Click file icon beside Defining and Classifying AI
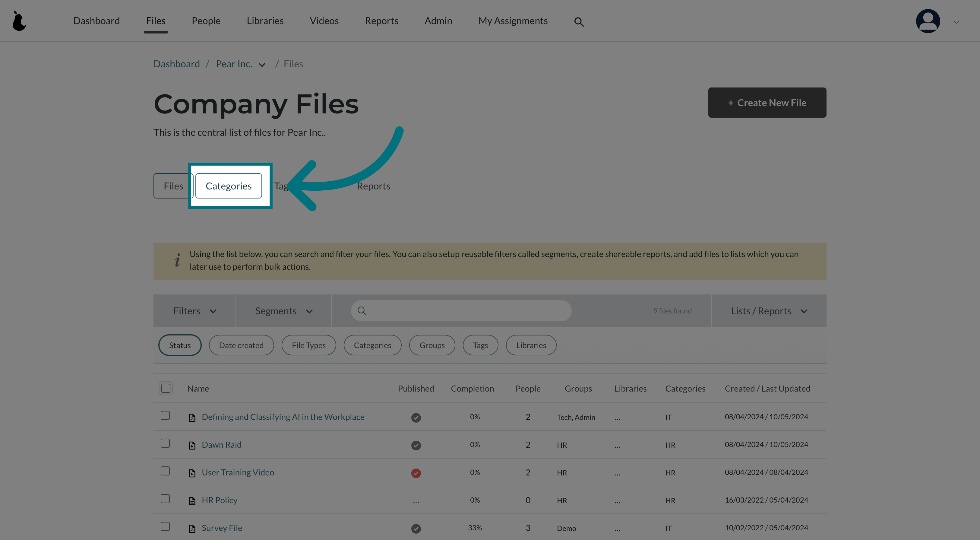980x540 pixels. (192, 418)
